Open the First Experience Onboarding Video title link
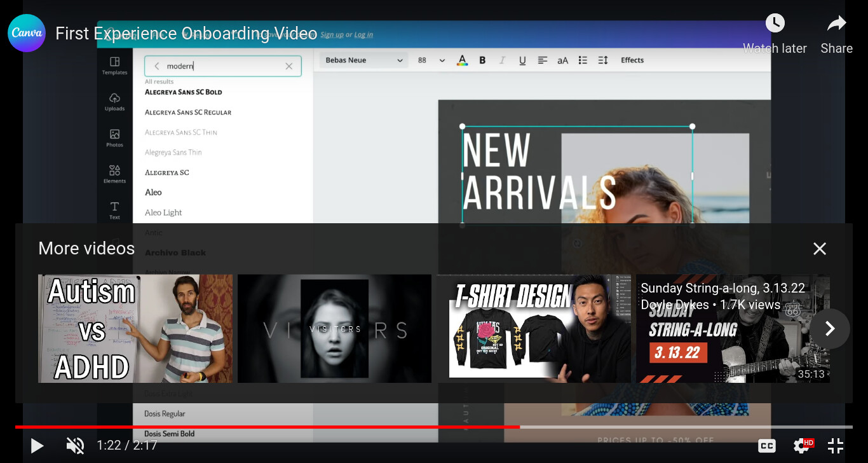Image resolution: width=868 pixels, height=463 pixels. [x=186, y=33]
